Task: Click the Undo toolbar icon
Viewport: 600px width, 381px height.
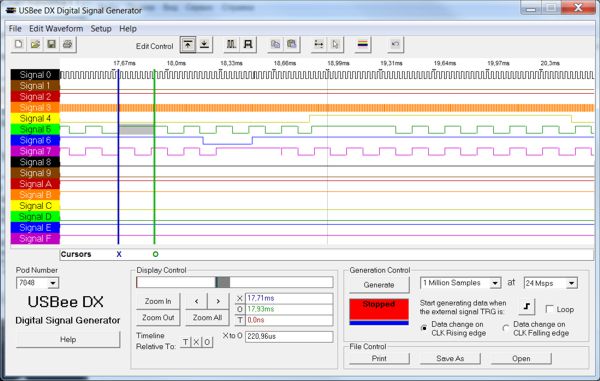Action: 396,45
